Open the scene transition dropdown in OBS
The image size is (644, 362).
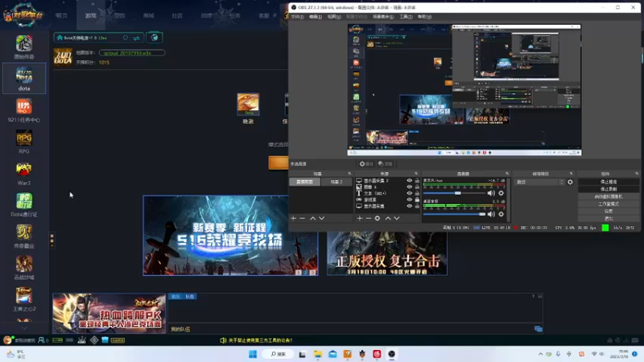coord(539,182)
